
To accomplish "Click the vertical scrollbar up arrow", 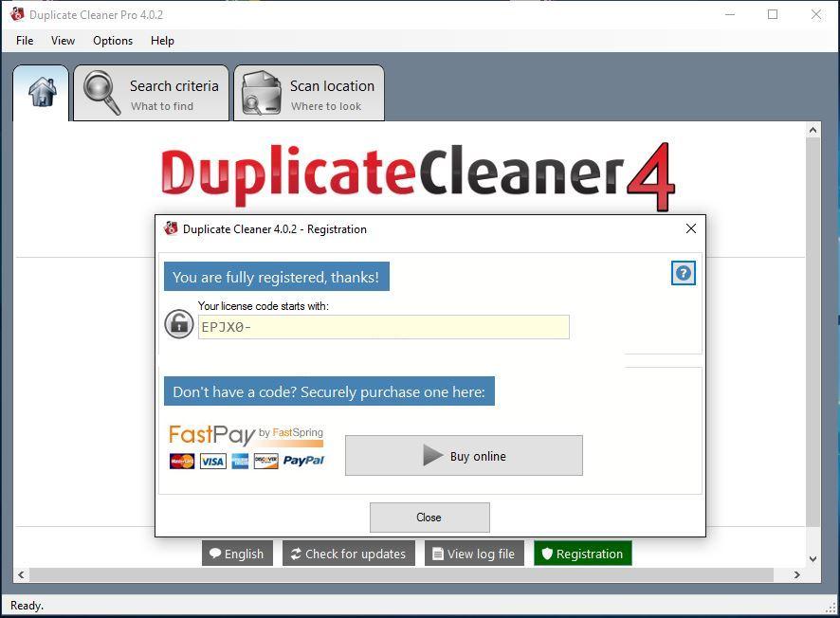I will coord(813,130).
